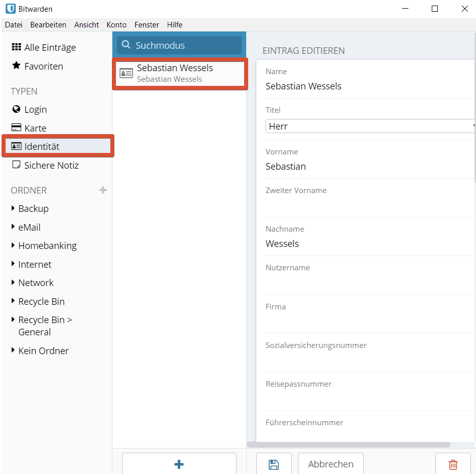The width and height of the screenshot is (476, 474).
Task: Open the Network folder
Action: click(36, 282)
